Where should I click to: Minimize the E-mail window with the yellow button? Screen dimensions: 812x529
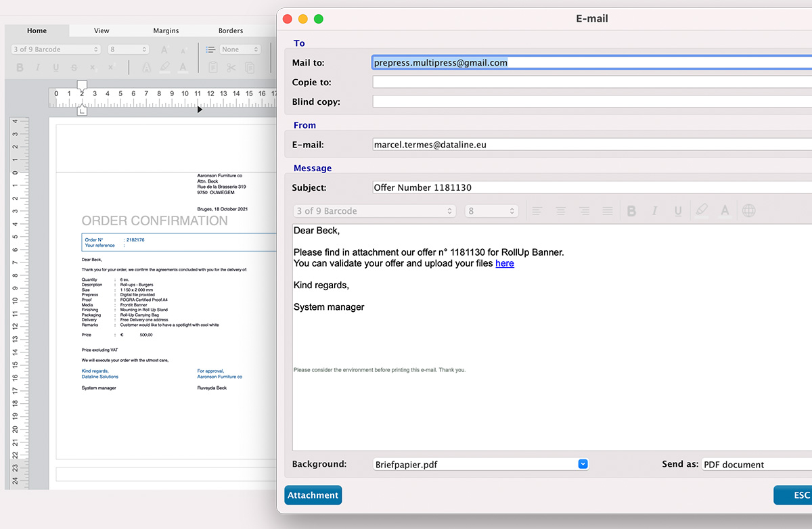tap(302, 19)
